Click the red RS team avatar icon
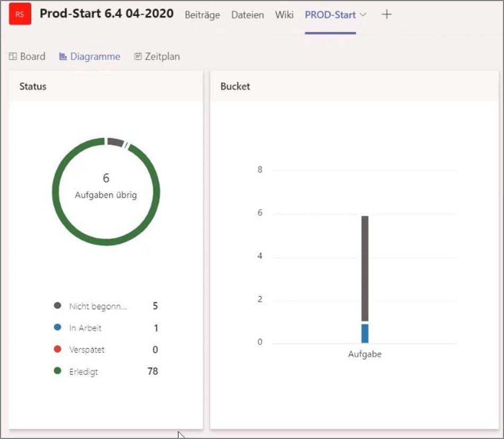 (20, 14)
